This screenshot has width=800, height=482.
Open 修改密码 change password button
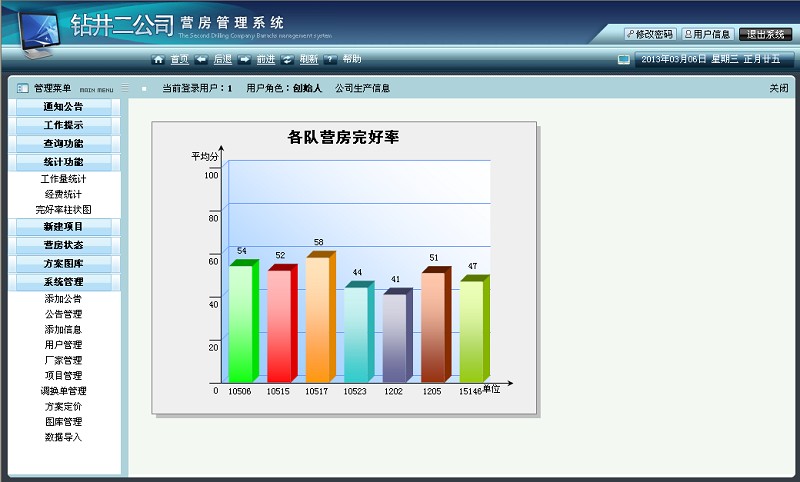[x=650, y=34]
